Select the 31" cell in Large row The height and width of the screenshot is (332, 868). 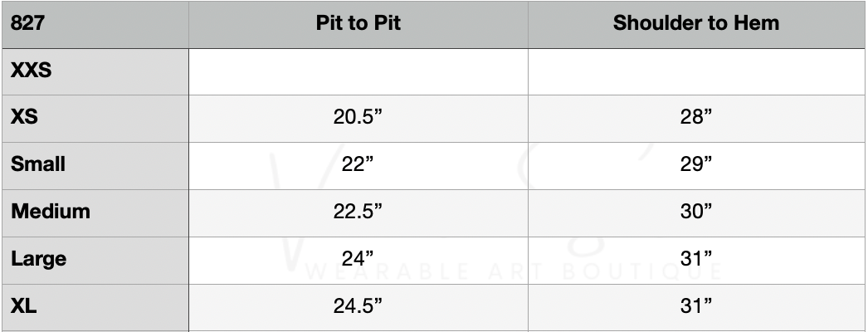(696, 259)
